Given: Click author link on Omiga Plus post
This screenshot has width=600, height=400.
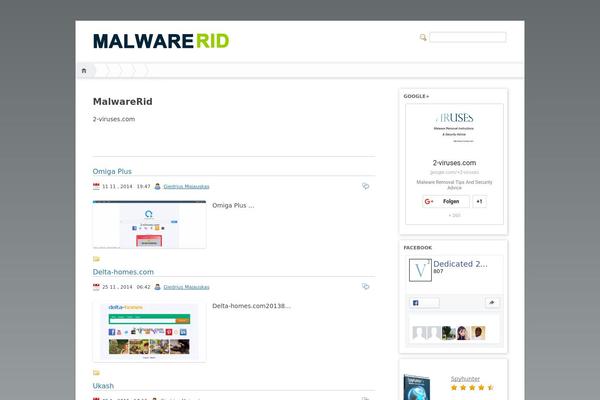Looking at the screenshot, I should pos(186,186).
